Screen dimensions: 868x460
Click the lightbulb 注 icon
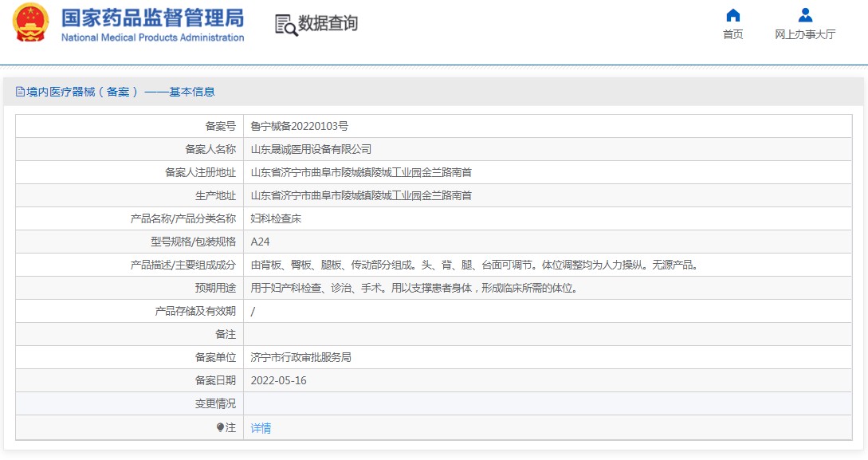coord(220,427)
